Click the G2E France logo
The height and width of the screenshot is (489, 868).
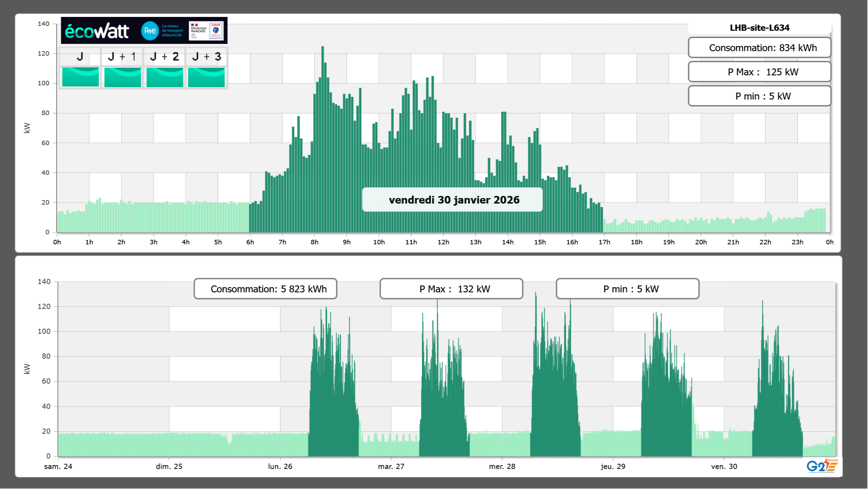pyautogui.click(x=822, y=466)
